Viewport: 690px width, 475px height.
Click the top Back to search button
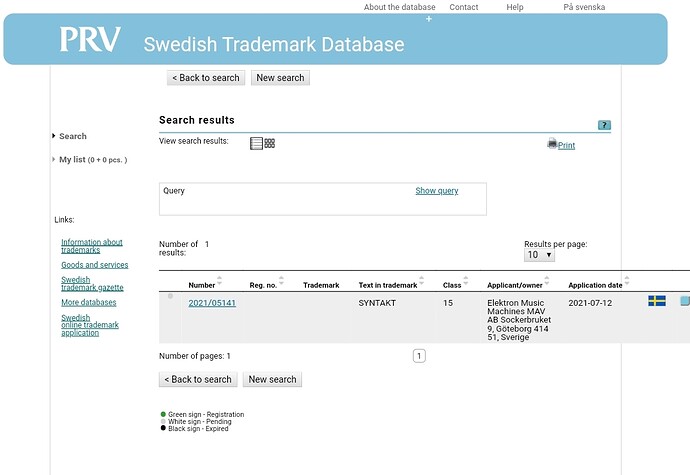[x=206, y=78]
